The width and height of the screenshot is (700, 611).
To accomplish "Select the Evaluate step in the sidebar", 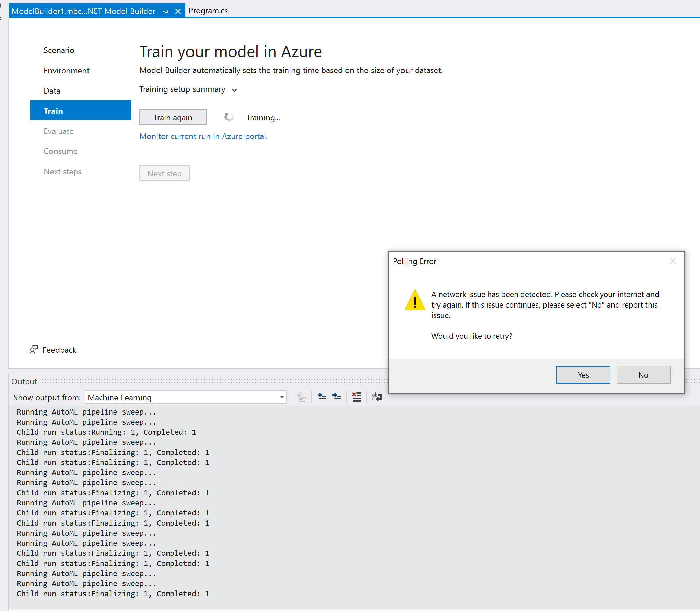I will coord(58,131).
